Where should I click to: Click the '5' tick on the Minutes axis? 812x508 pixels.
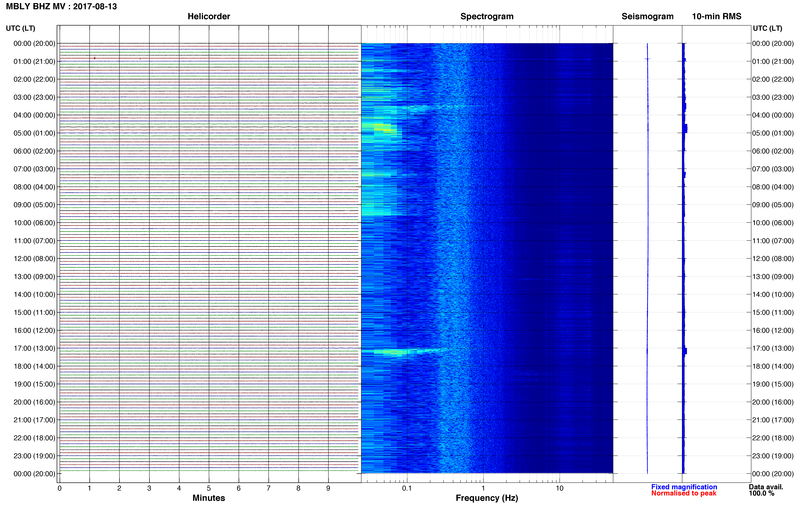point(209,488)
